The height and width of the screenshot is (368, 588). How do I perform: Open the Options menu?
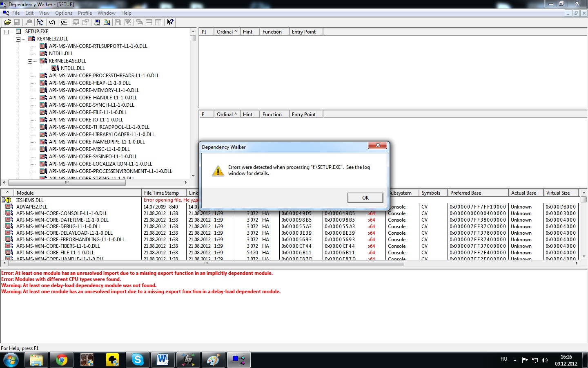pyautogui.click(x=64, y=13)
